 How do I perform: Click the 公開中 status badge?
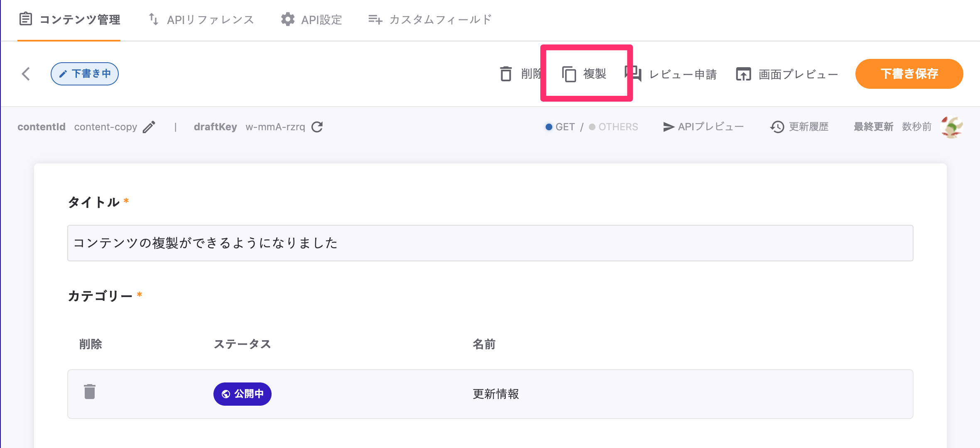click(243, 394)
